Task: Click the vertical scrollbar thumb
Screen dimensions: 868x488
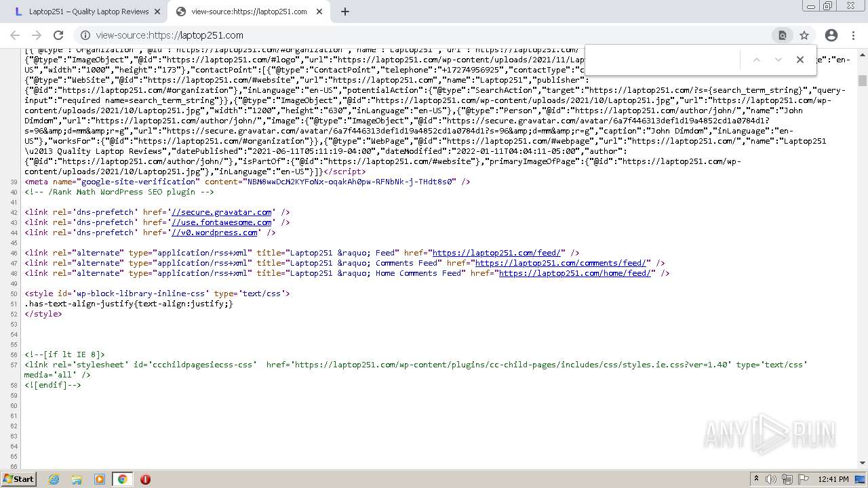Action: coord(863,80)
